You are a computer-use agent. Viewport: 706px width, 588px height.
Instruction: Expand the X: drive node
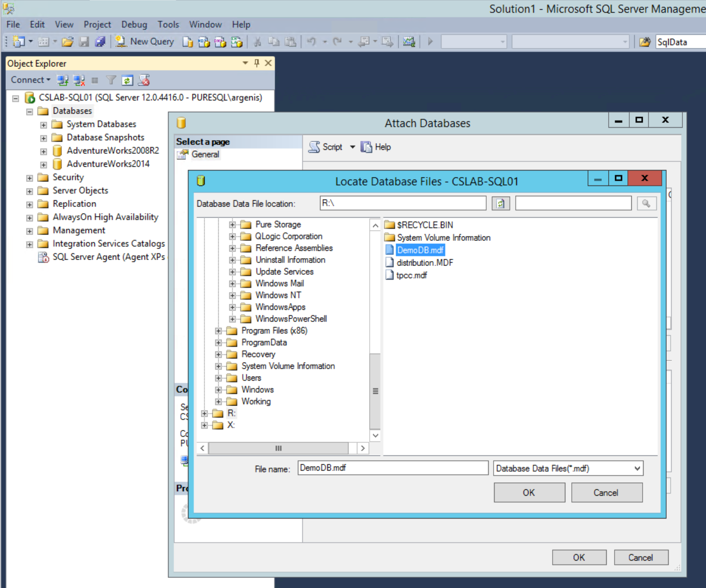click(x=205, y=425)
